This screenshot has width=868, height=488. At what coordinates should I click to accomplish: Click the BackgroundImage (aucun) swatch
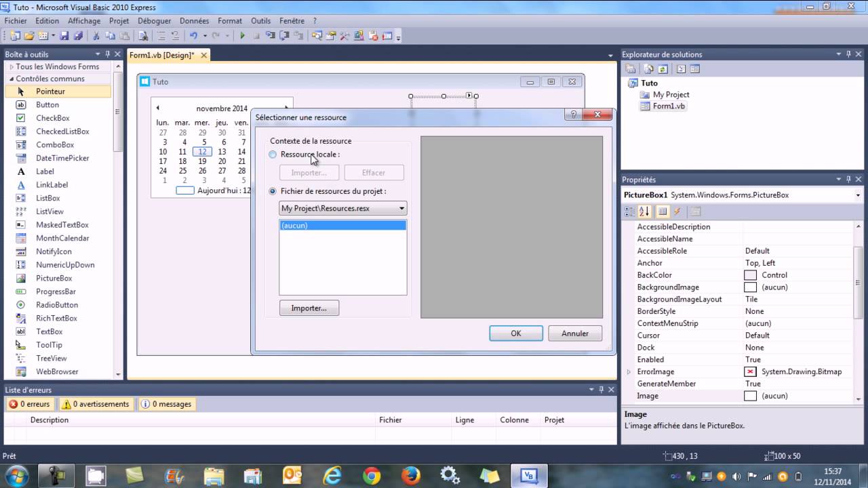pos(750,287)
